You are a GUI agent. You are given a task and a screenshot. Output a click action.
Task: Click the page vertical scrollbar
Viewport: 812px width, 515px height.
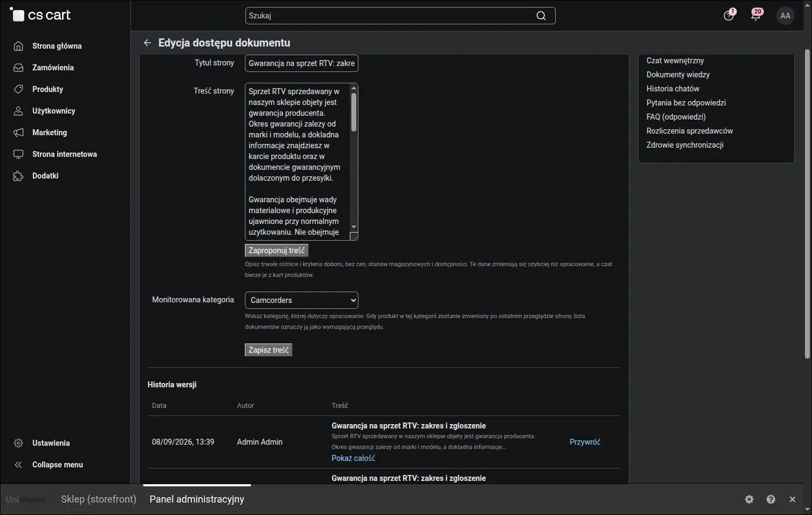click(808, 204)
